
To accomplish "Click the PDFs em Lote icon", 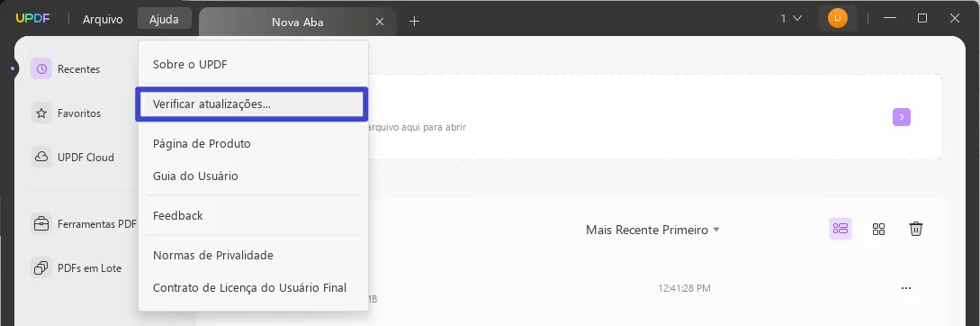I will click(x=41, y=267).
